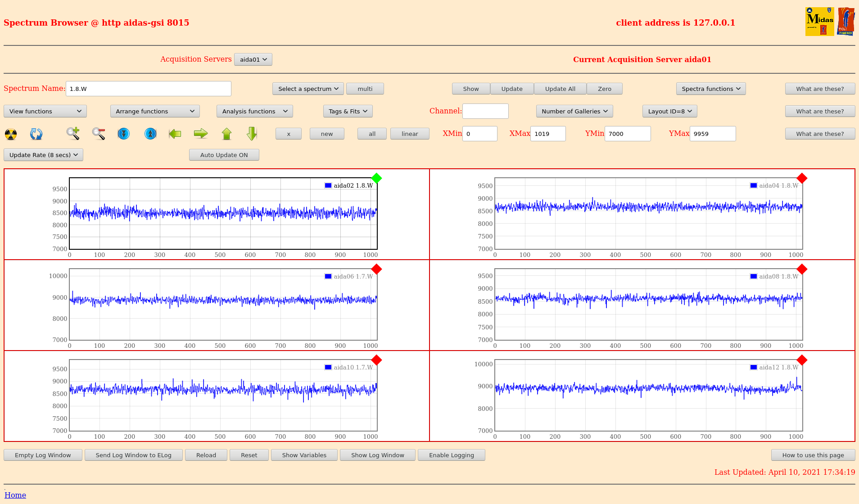This screenshot has width=859, height=504.
Task: Click the yellow radiation hazard icon
Action: pyautogui.click(x=11, y=134)
